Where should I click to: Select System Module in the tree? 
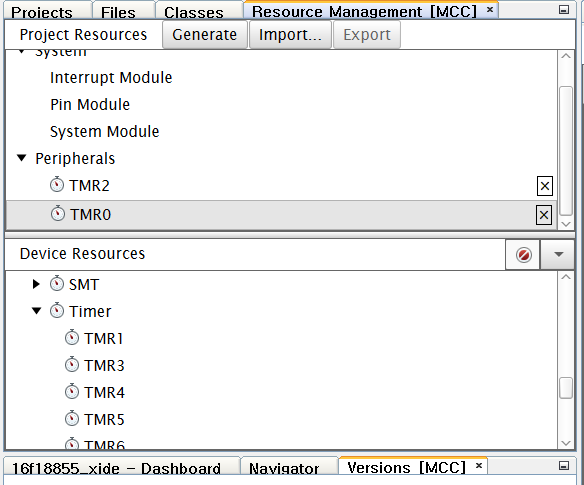coord(104,131)
